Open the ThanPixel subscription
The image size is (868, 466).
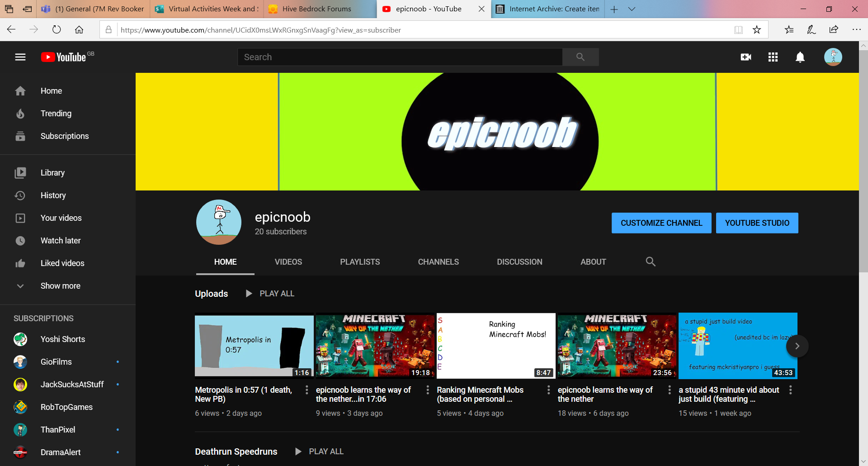pos(68,430)
